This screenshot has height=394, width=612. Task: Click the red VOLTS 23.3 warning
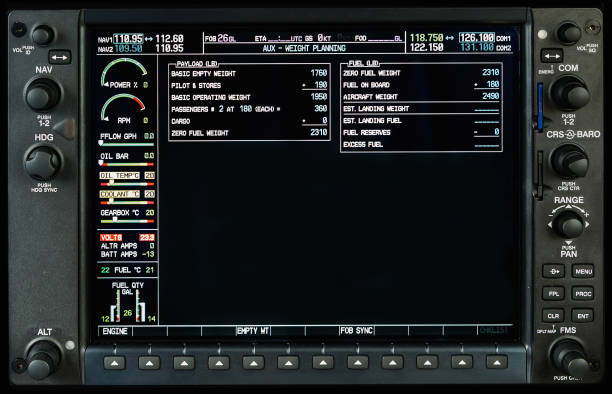coord(127,237)
